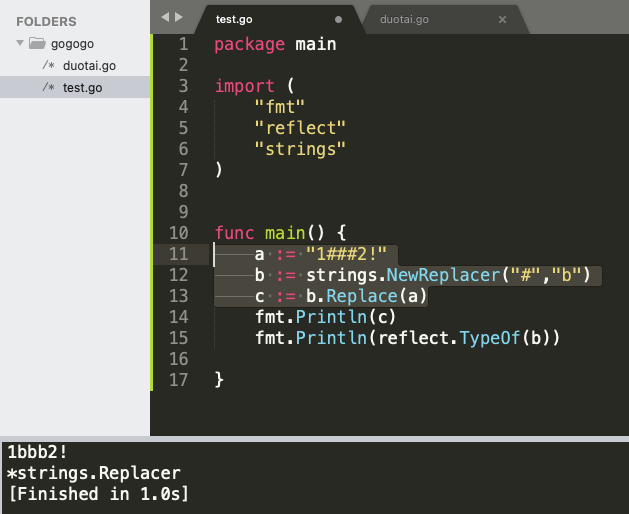Click the '1bbb2!' output line
The image size is (629, 514).
(37, 452)
